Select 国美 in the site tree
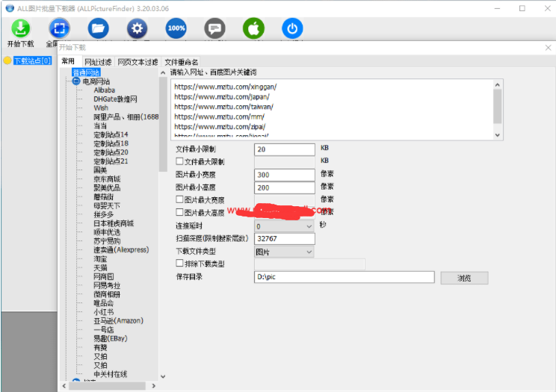556x392 pixels. [100, 170]
